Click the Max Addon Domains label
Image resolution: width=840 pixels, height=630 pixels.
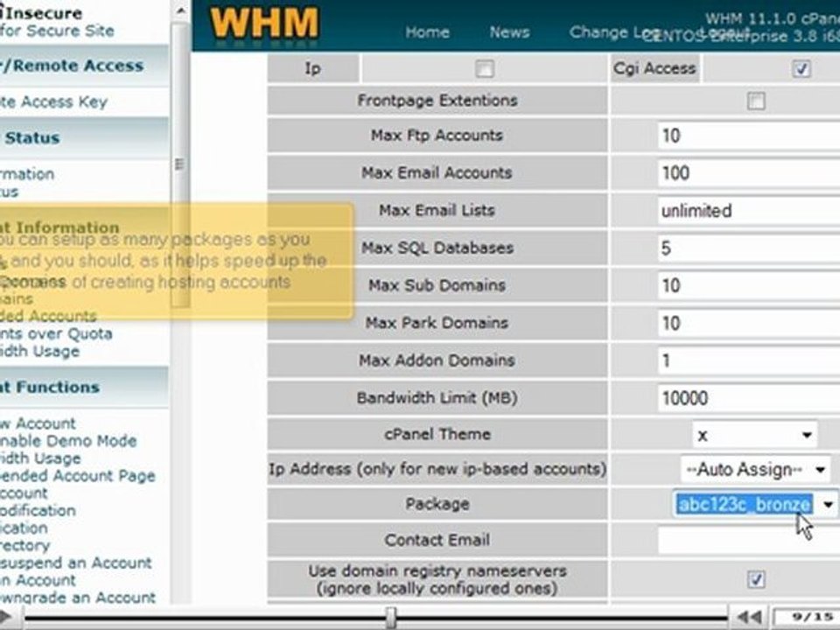point(437,360)
